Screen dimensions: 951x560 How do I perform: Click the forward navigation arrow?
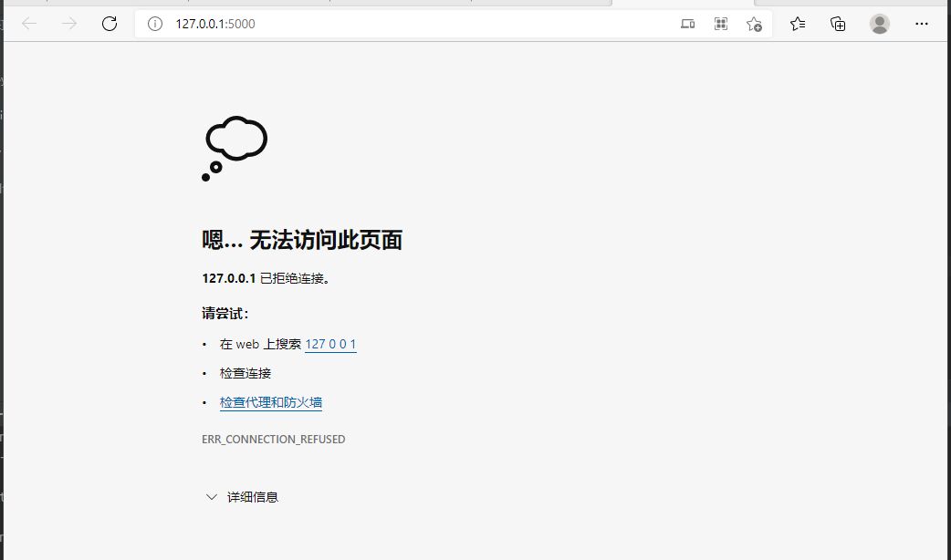click(69, 24)
